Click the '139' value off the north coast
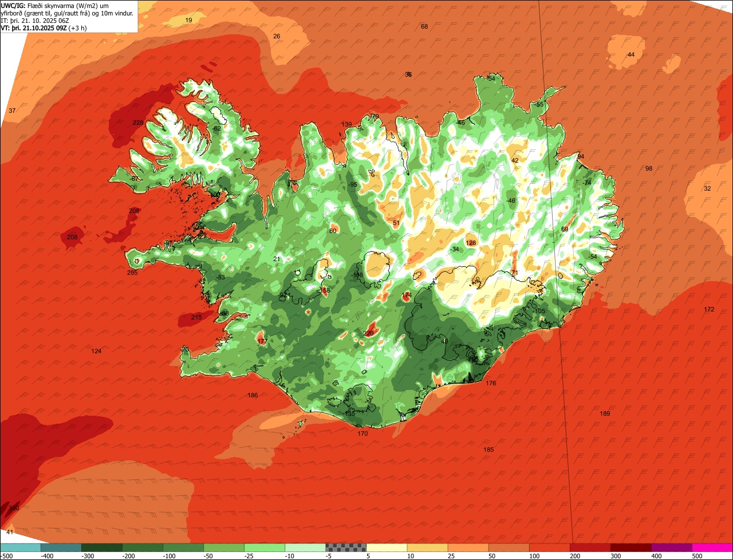This screenshot has height=560, width=733. (x=346, y=125)
